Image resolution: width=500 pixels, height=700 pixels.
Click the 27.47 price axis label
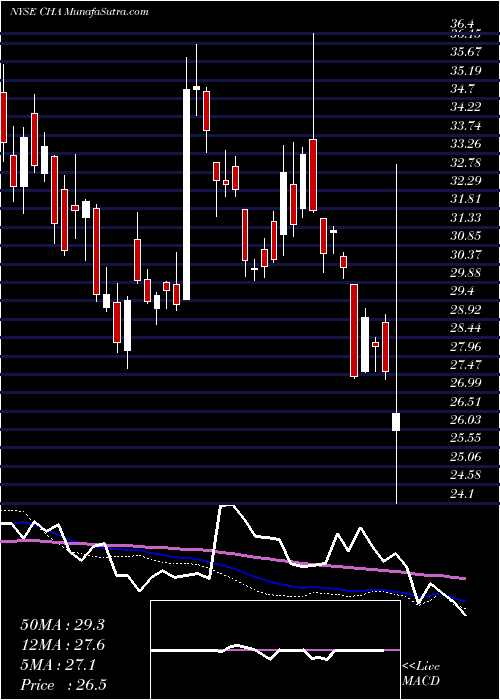pyautogui.click(x=466, y=365)
